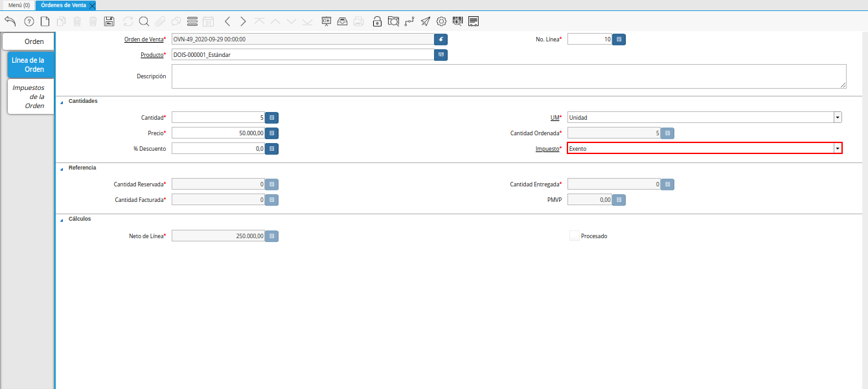Click the undo changes arrow icon

point(10,21)
